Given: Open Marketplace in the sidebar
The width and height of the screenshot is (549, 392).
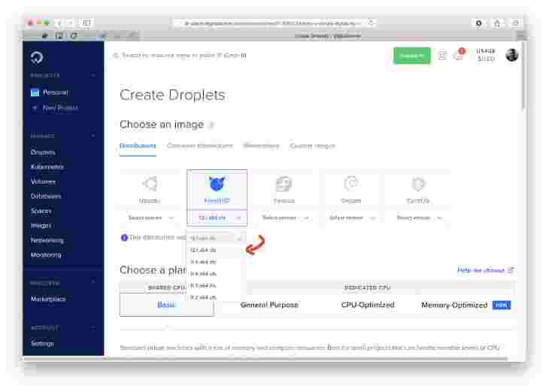Looking at the screenshot, I should coord(48,299).
